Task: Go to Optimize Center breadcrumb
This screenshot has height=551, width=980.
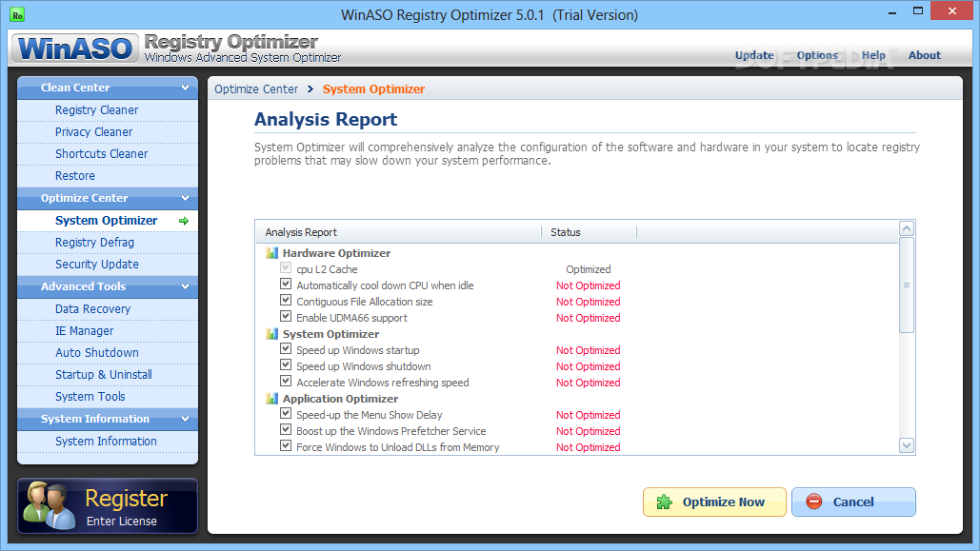Action: [256, 89]
